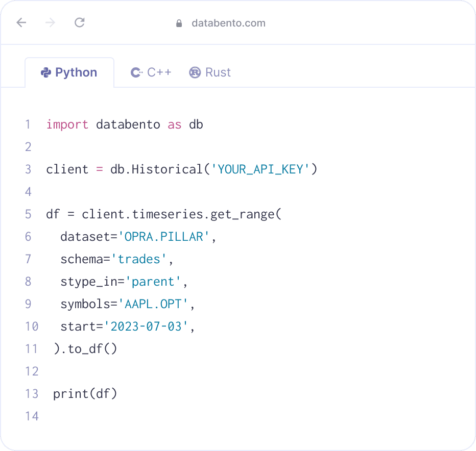The image size is (476, 451).
Task: Click 'YOUR_API_KEY' string on line 3
Action: pos(260,169)
